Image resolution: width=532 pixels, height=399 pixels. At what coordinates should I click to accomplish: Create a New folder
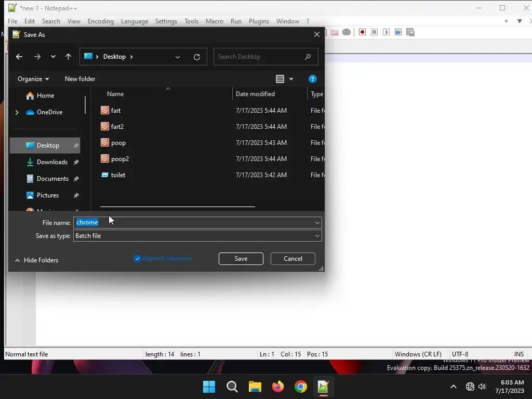point(80,79)
